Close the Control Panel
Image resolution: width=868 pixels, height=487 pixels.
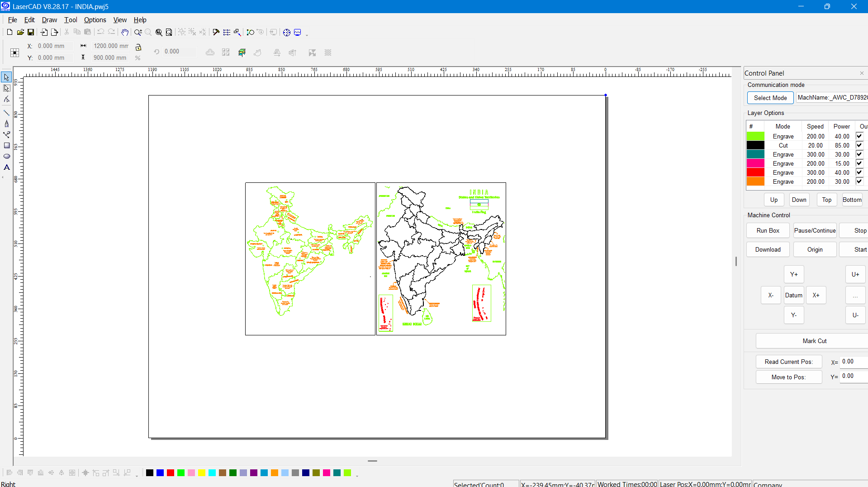(x=862, y=73)
